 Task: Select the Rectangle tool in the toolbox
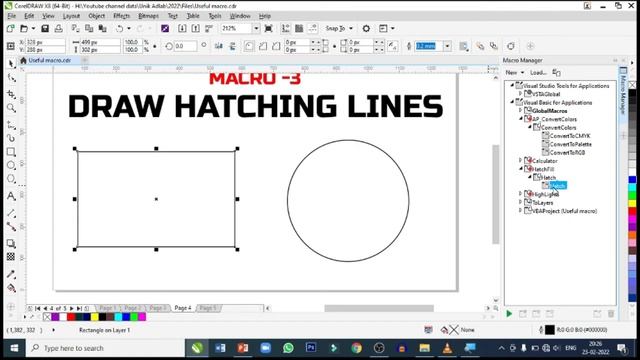(11, 152)
